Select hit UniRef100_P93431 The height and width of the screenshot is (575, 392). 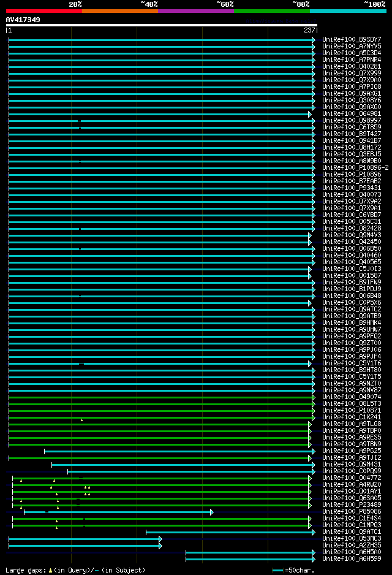pos(352,188)
